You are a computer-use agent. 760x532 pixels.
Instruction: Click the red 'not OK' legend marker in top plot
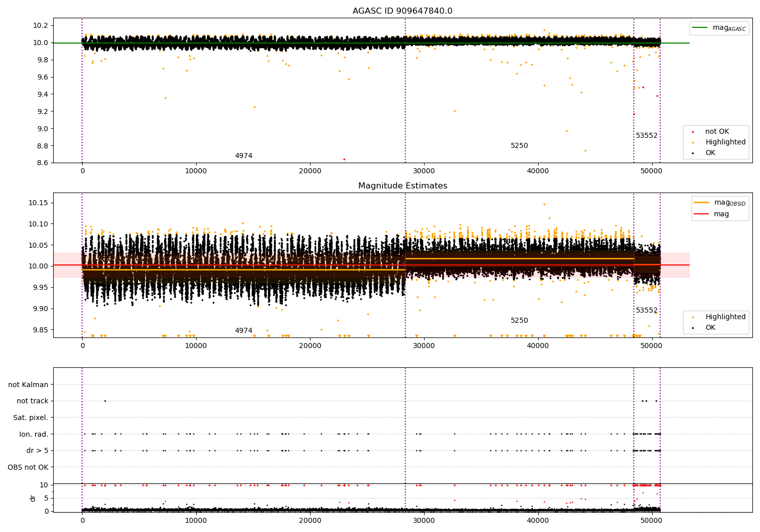tap(693, 132)
